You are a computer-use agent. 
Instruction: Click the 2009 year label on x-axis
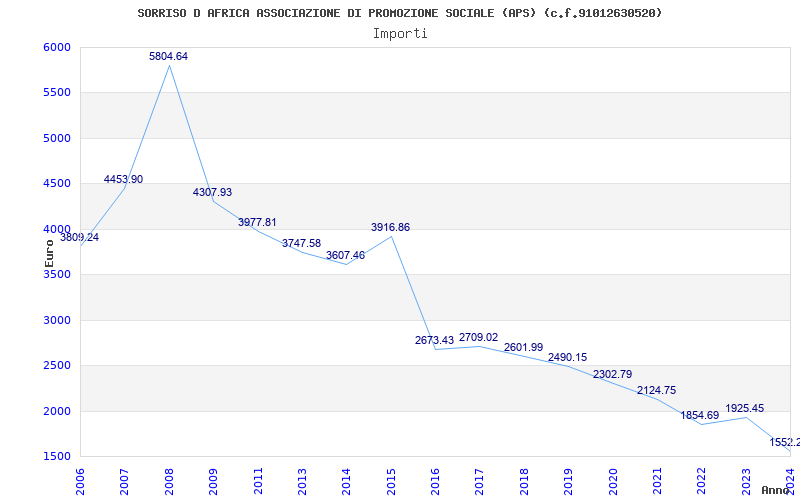[214, 481]
